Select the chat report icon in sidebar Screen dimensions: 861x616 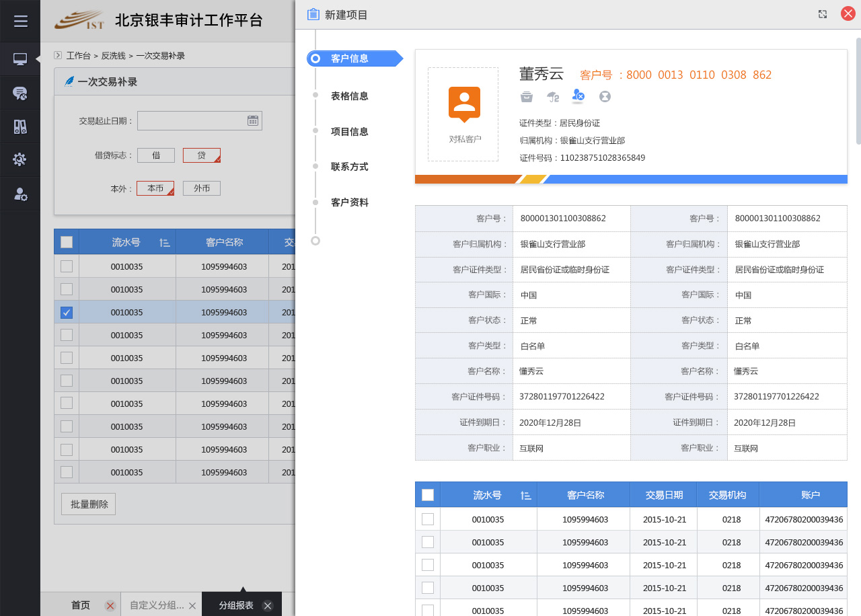pyautogui.click(x=20, y=92)
